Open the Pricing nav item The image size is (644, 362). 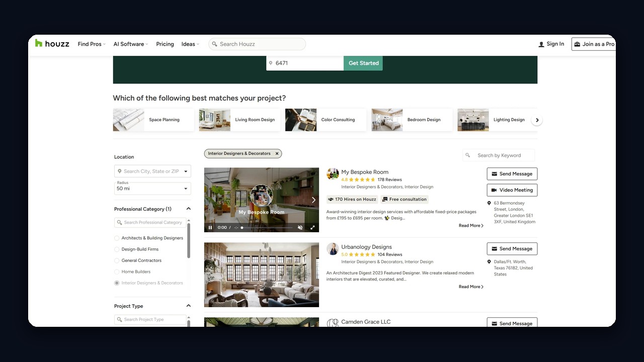point(165,44)
